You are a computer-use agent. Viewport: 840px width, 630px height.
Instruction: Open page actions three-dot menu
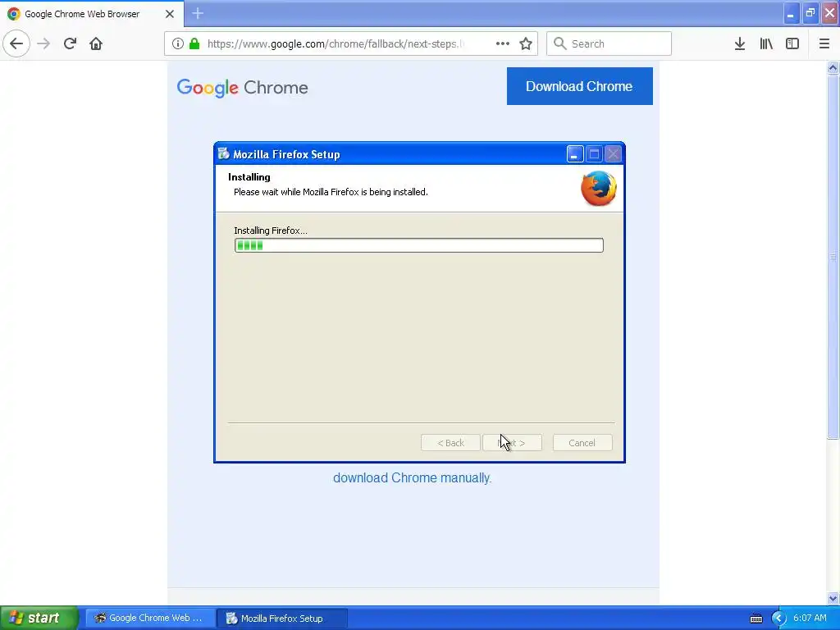[x=503, y=43]
